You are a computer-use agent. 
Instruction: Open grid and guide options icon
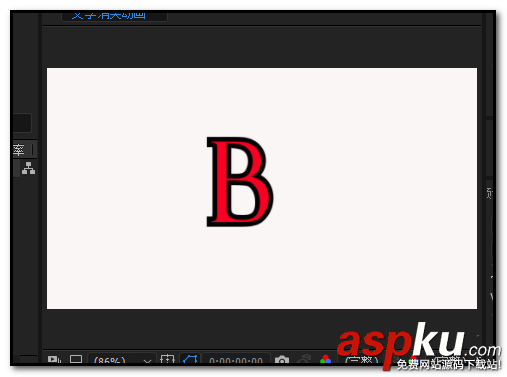[x=167, y=360]
